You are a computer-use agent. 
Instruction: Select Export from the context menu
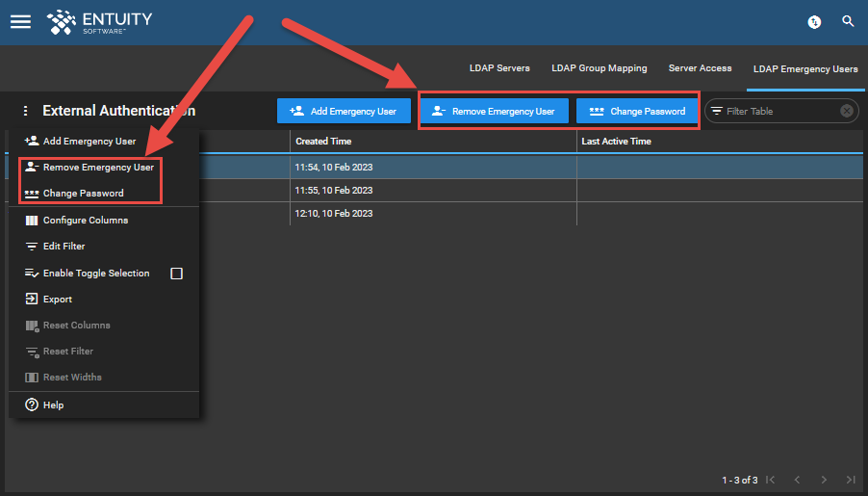pyautogui.click(x=58, y=300)
